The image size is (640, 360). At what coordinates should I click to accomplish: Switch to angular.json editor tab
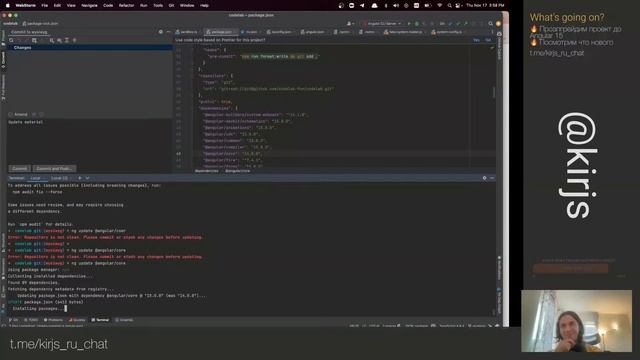[x=313, y=31]
